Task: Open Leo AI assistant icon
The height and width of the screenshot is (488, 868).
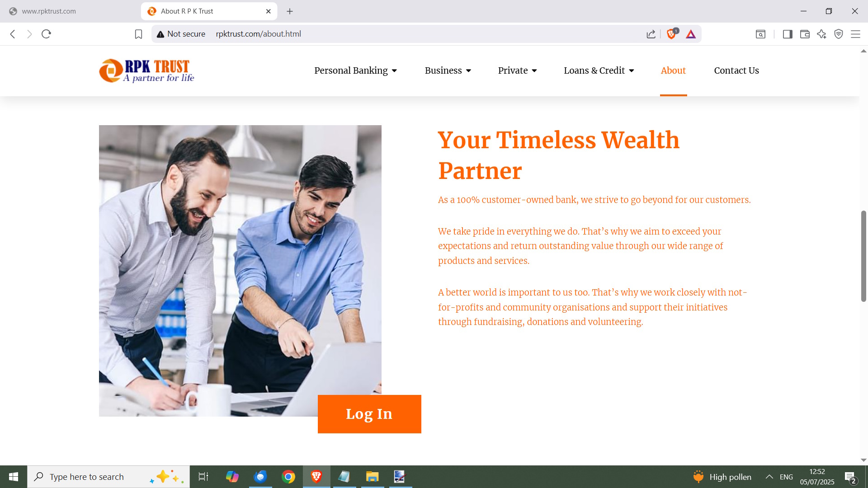Action: (x=821, y=34)
